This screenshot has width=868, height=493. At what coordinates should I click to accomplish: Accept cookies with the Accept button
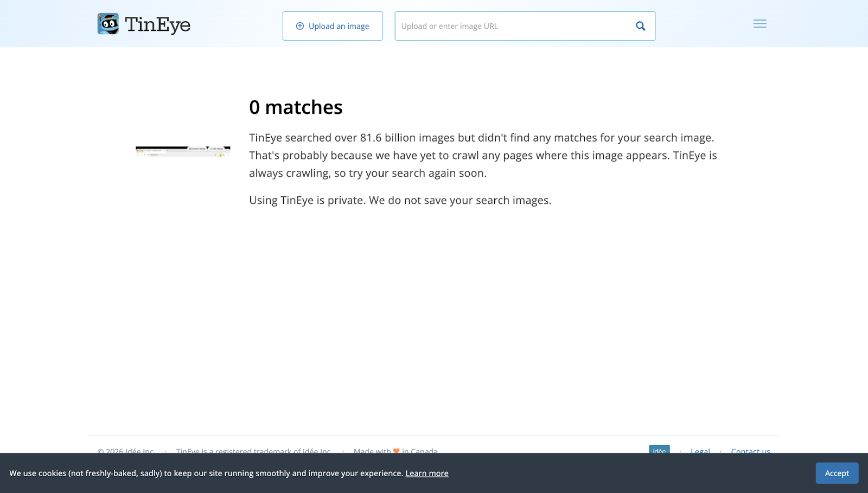tap(836, 473)
